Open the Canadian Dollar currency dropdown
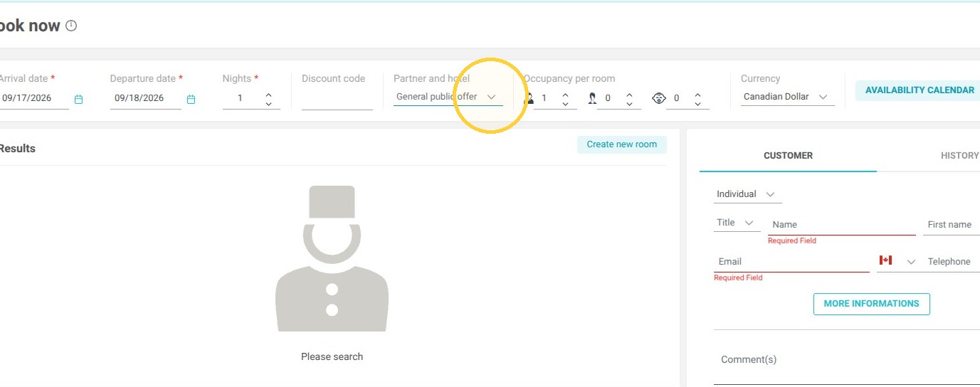The height and width of the screenshot is (387, 980). (x=788, y=97)
